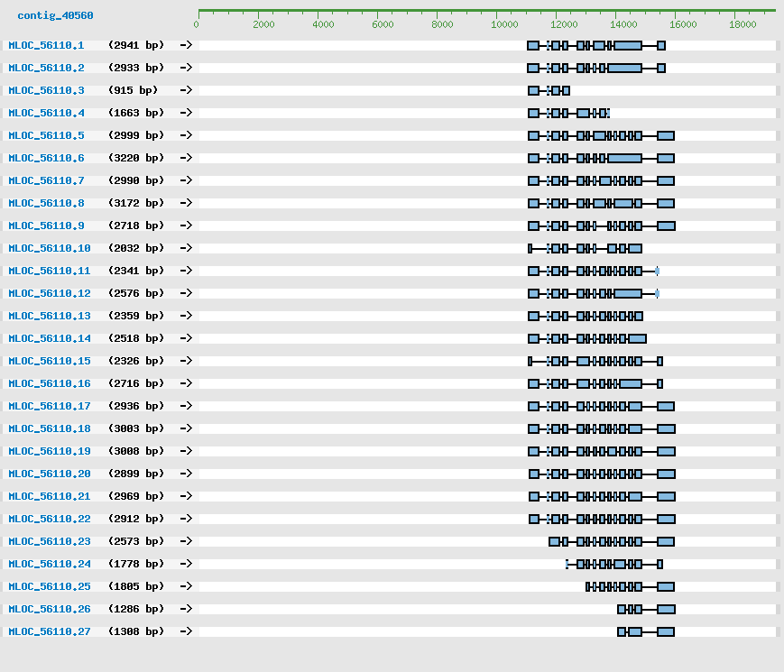Click the last exon of MLOC_56110.26
This screenshot has height=672, width=784.
[666, 609]
